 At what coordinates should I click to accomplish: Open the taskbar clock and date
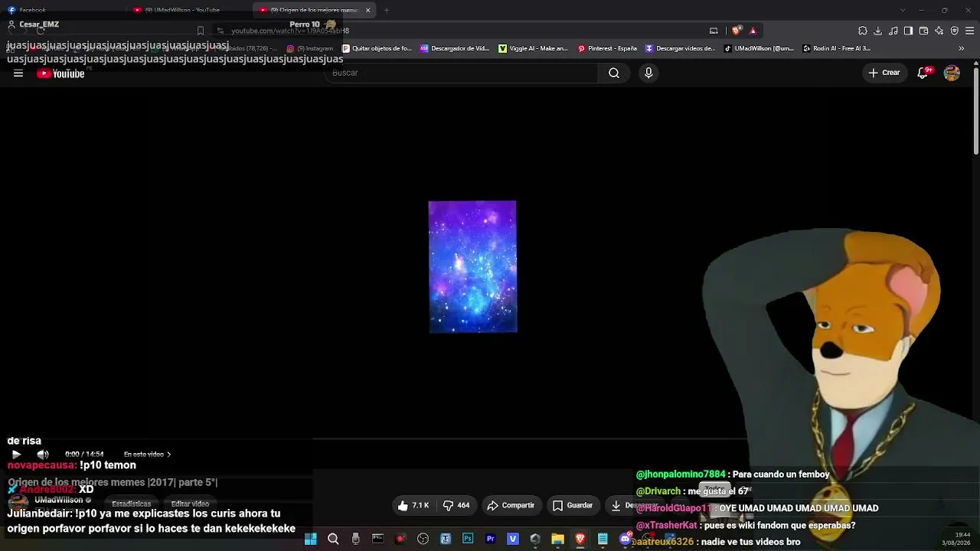click(957, 539)
